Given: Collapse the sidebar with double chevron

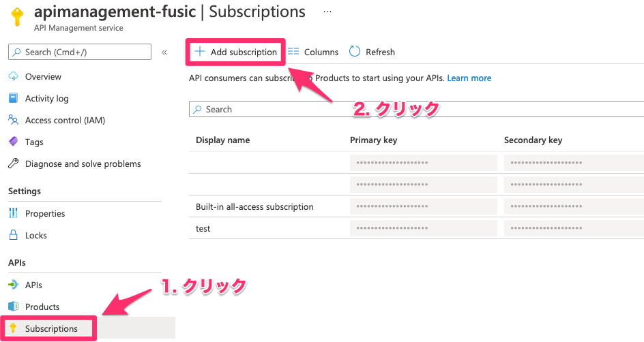Looking at the screenshot, I should 164,52.
